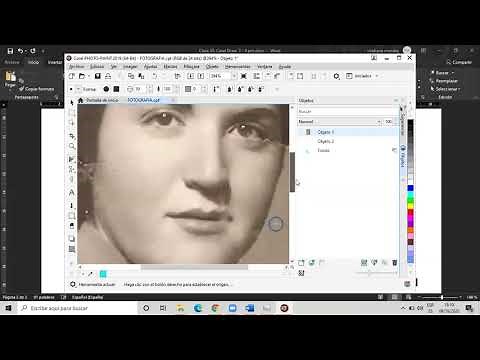
Task: Select the Eraser tool in toolbox
Action: tap(72, 226)
